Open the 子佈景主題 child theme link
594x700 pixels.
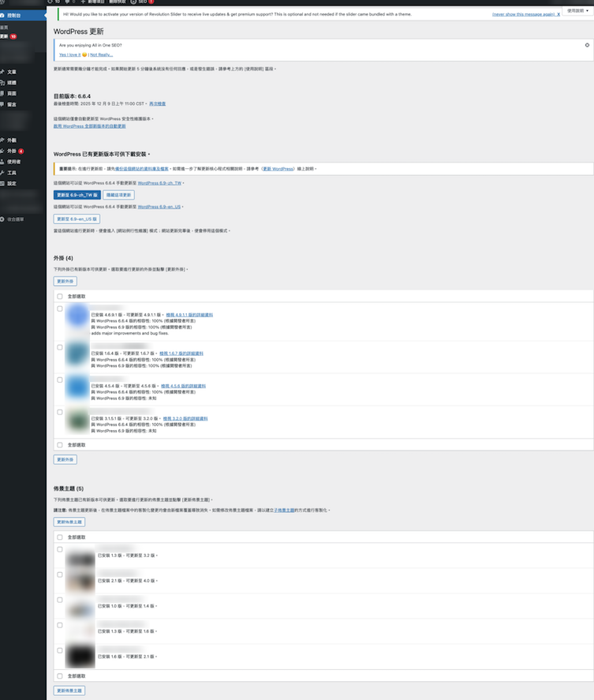click(284, 510)
